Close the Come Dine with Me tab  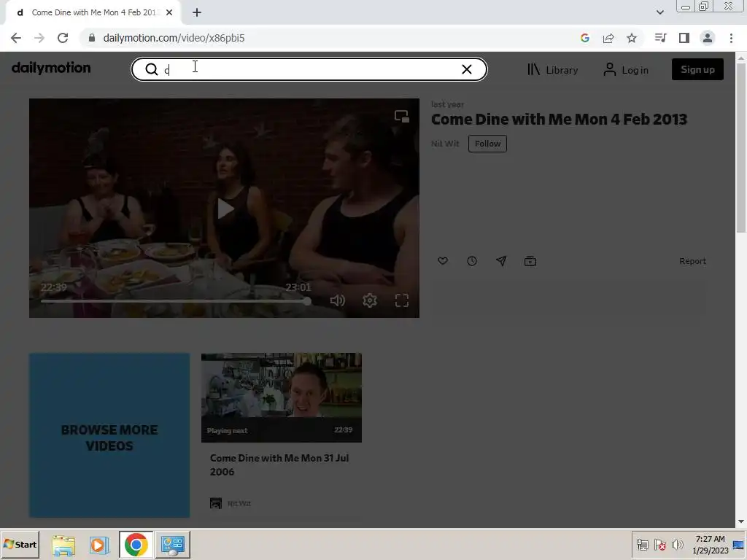click(x=169, y=12)
